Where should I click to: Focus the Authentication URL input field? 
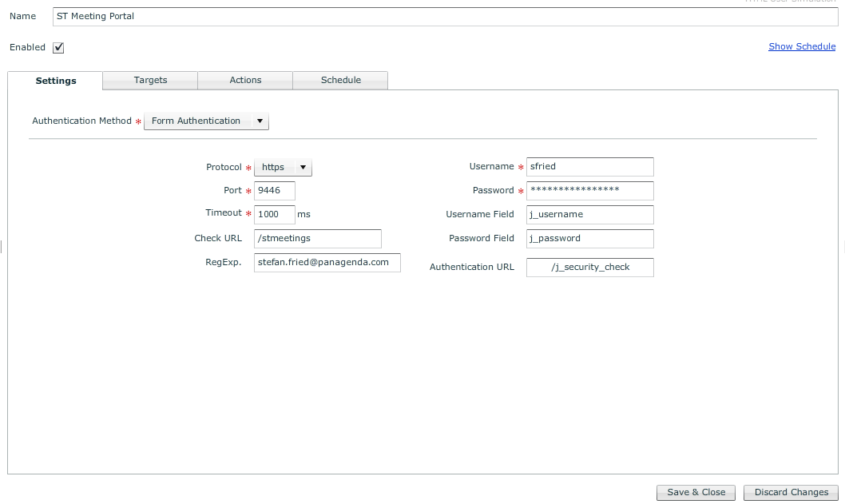click(x=589, y=268)
